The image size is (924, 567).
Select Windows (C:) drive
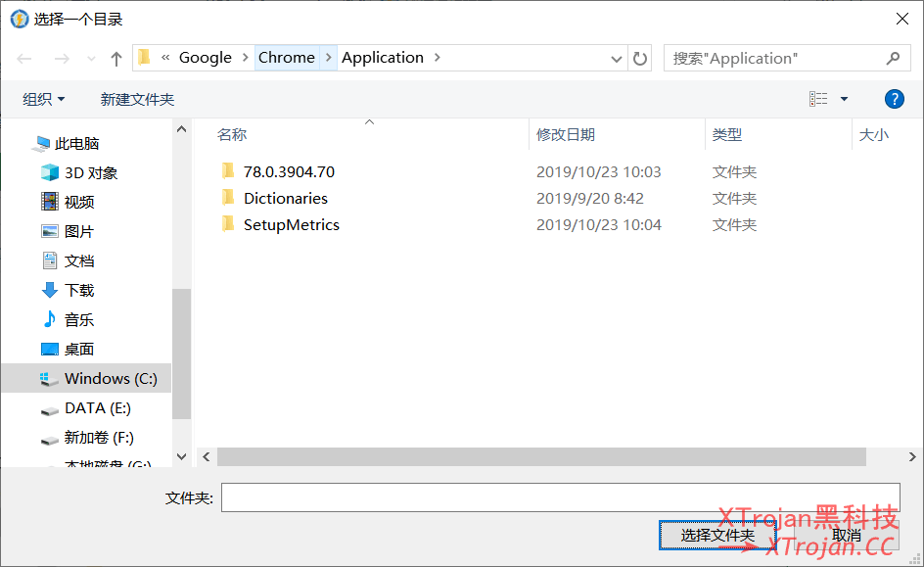(x=86, y=378)
